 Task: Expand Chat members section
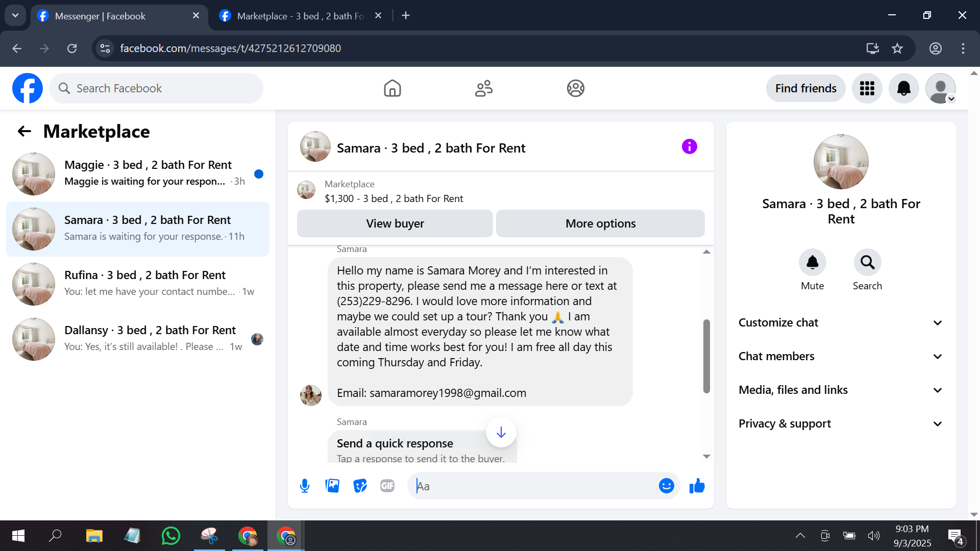tap(841, 356)
